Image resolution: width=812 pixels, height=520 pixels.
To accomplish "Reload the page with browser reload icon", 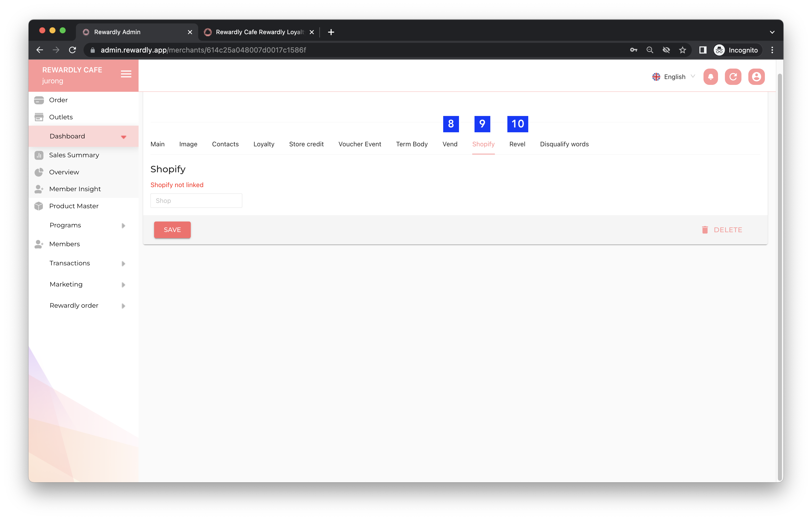I will (73, 50).
